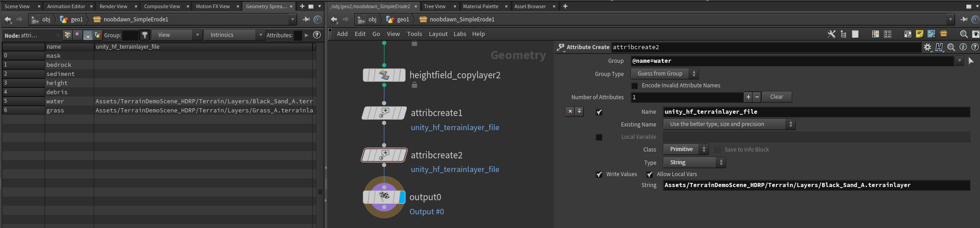Click the group filter funnel icon
Image resolution: width=980 pixels, height=228 pixels.
145,35
